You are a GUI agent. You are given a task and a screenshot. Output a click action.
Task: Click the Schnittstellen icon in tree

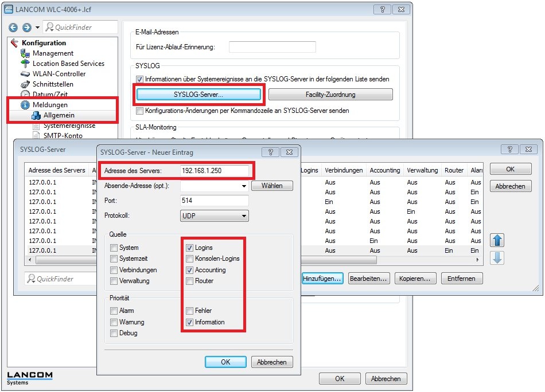pyautogui.click(x=25, y=84)
